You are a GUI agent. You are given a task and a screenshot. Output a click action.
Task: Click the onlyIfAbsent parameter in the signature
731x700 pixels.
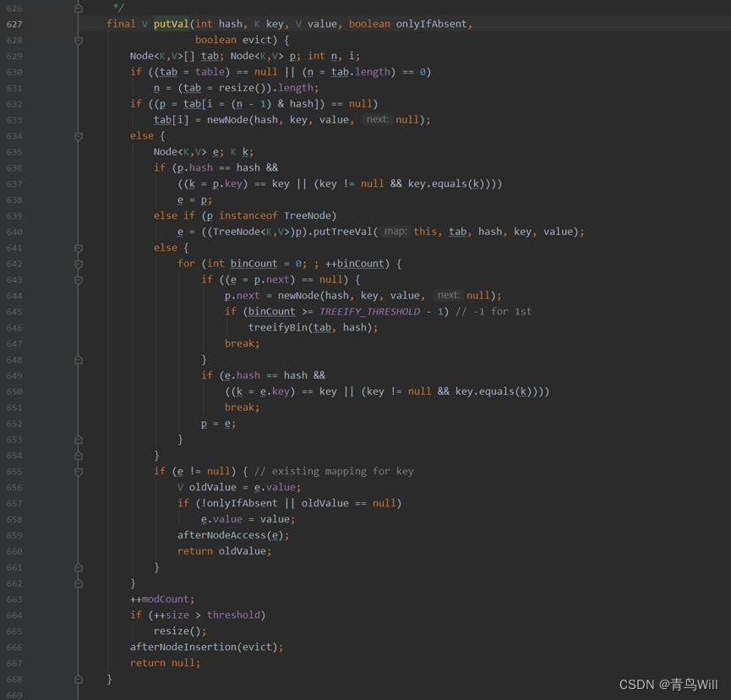pyautogui.click(x=431, y=24)
